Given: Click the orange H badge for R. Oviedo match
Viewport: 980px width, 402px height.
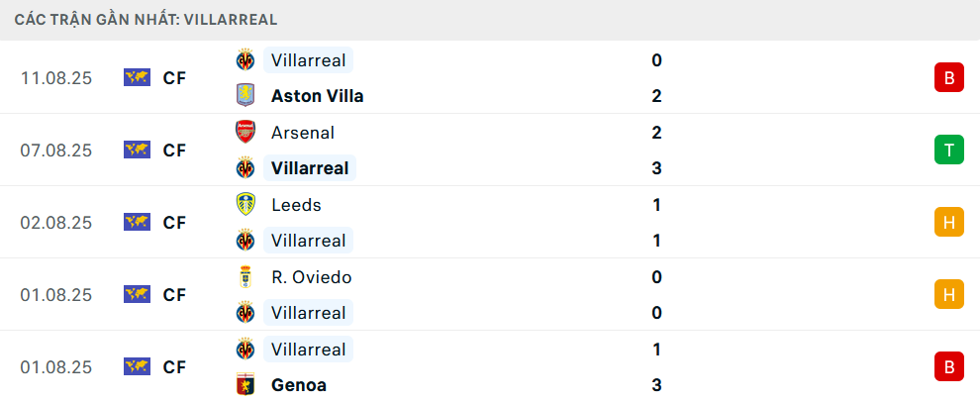Looking at the screenshot, I should point(948,294).
